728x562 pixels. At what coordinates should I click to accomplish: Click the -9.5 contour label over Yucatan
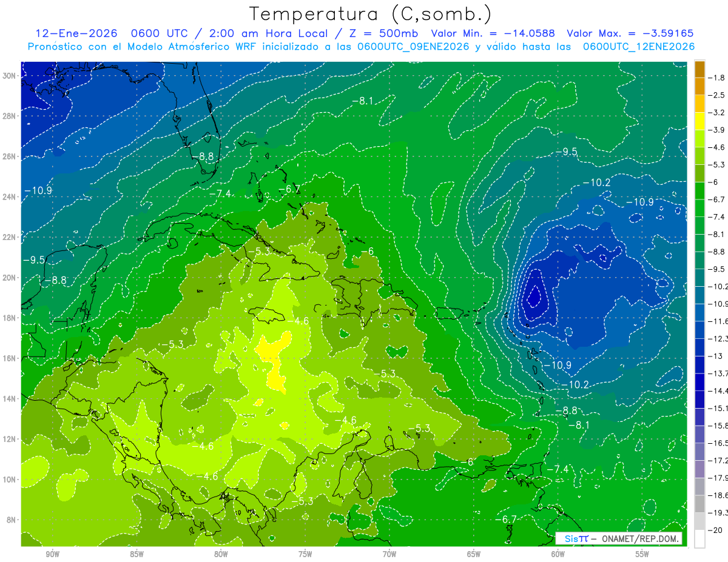click(x=34, y=259)
